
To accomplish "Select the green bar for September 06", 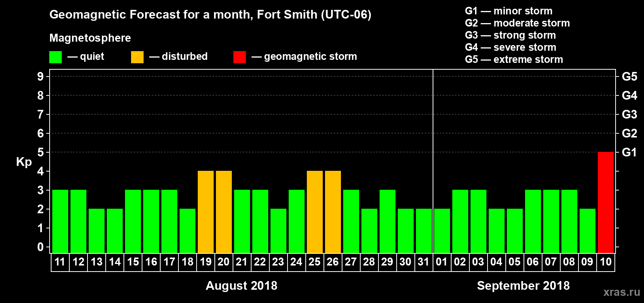I will pos(533,221).
